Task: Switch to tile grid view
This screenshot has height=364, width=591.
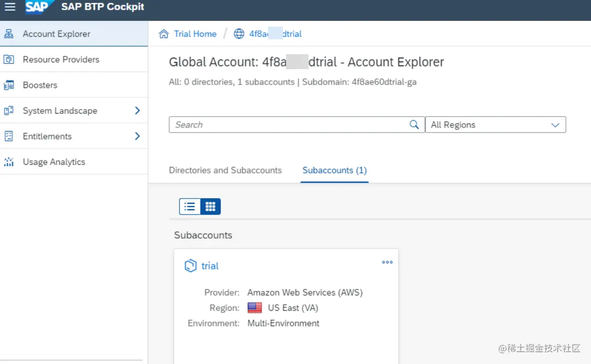Action: click(x=210, y=206)
